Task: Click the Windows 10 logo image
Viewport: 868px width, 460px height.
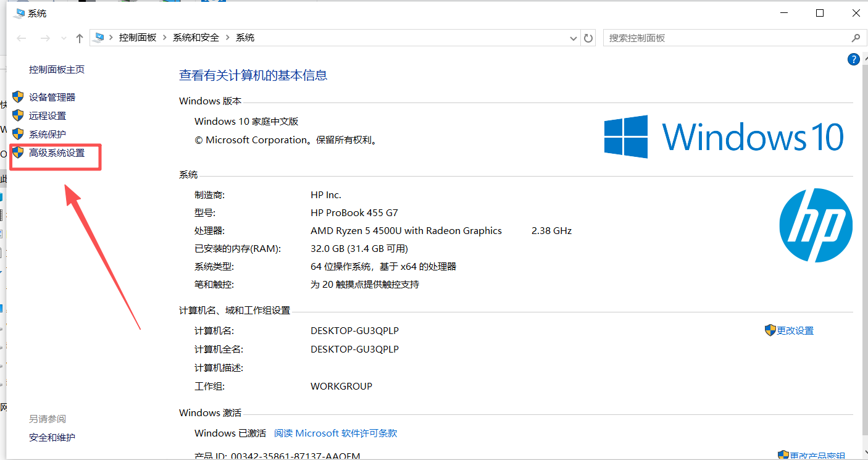Action: (x=724, y=136)
